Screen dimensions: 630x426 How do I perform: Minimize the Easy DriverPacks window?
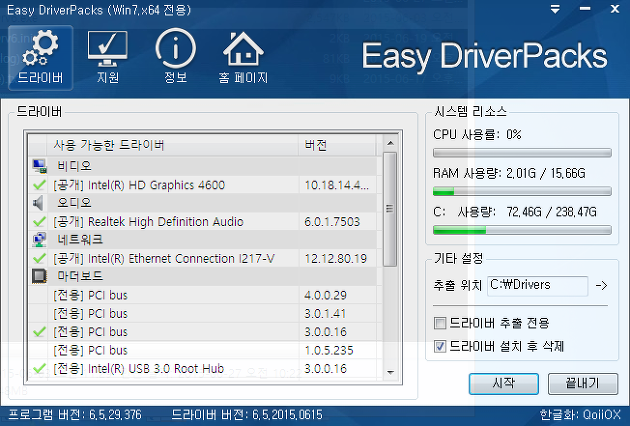[585, 9]
